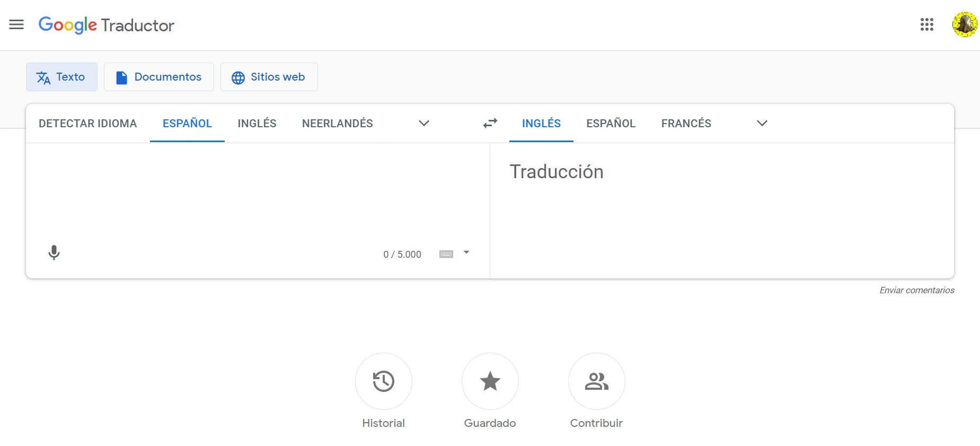Image resolution: width=980 pixels, height=446 pixels.
Task: Select Español as target language
Action: coord(611,123)
